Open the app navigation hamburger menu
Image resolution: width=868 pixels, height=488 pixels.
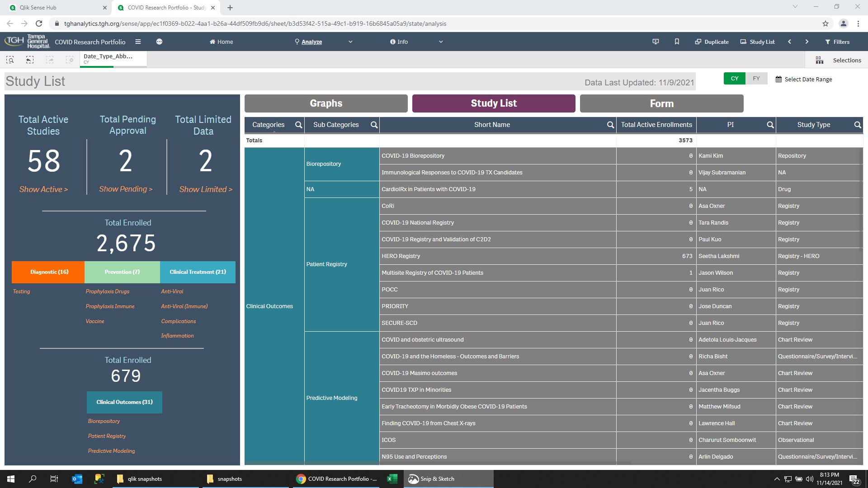coord(138,42)
